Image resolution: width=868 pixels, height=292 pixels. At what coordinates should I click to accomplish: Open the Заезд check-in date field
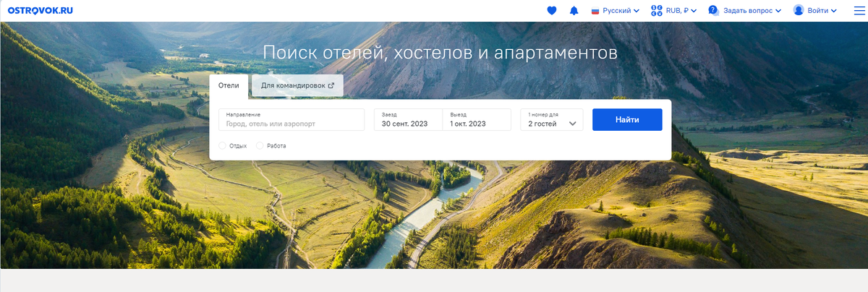click(408, 119)
